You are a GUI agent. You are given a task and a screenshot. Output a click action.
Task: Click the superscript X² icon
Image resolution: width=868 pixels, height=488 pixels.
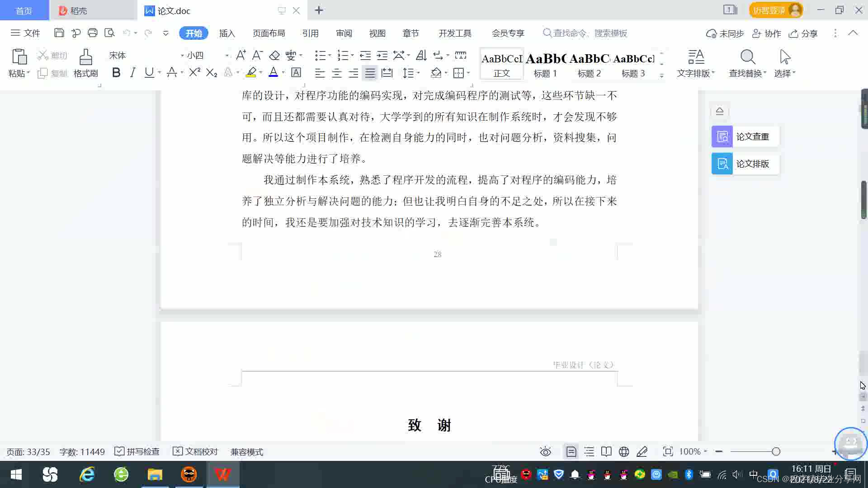[x=194, y=73]
